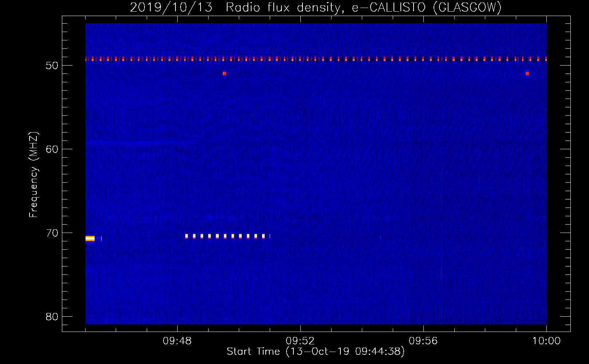Viewport: 589px width, 364px height.
Task: Click the '80' frequency tick label
Action: point(52,317)
